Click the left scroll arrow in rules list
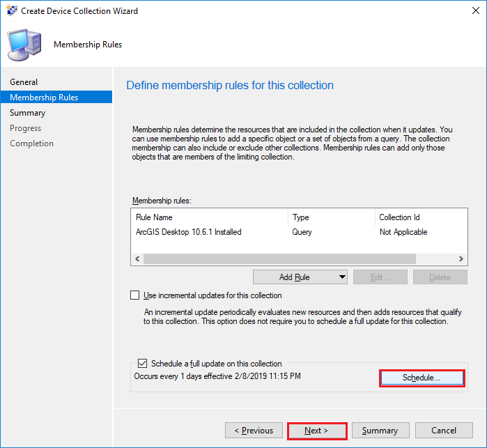Image resolution: width=487 pixels, height=448 pixels. pos(137,258)
